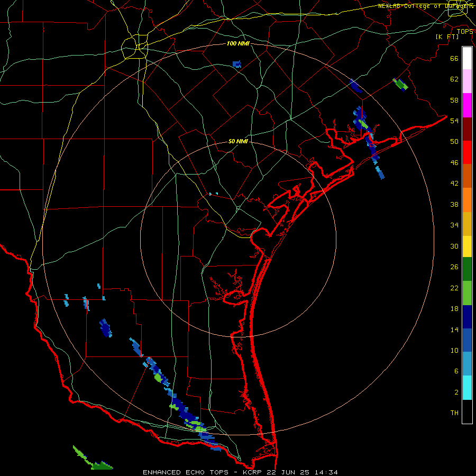Click the white swatch in the tops legend
This screenshot has width=476, height=476.
[x=467, y=58]
